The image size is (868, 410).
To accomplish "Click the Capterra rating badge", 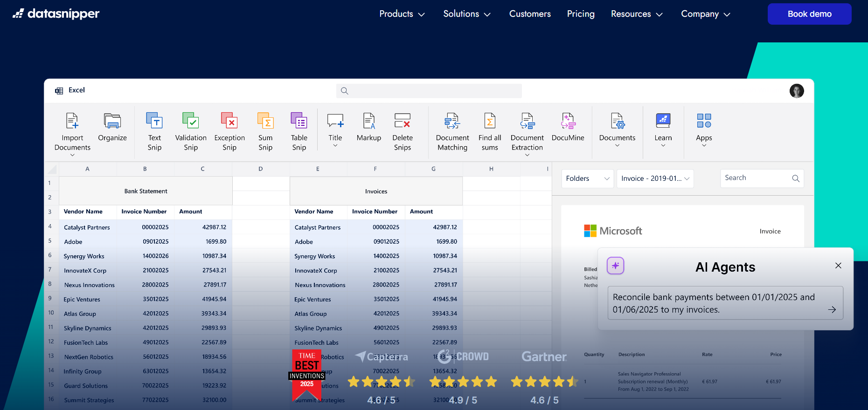I will [381, 377].
